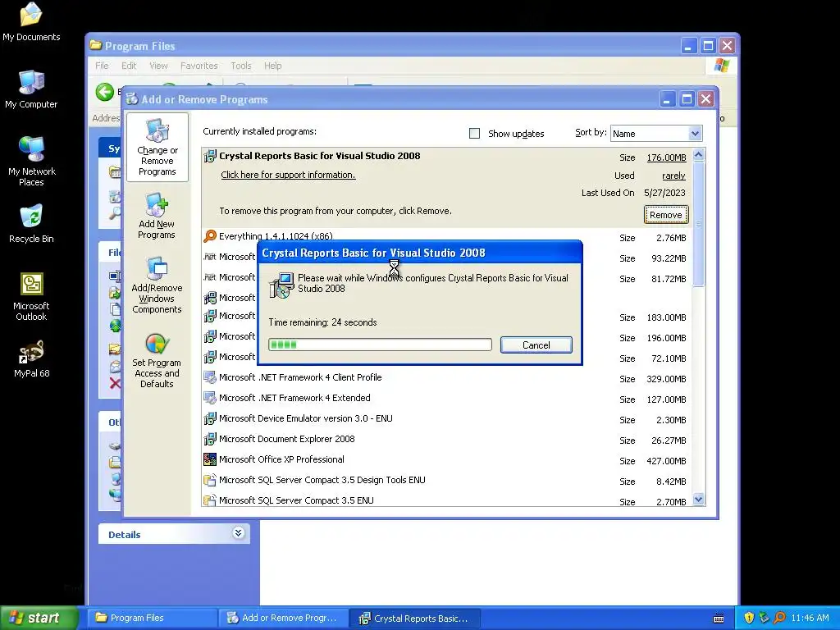Open the File menu in Program Files
This screenshot has width=840, height=630.
tap(102, 66)
